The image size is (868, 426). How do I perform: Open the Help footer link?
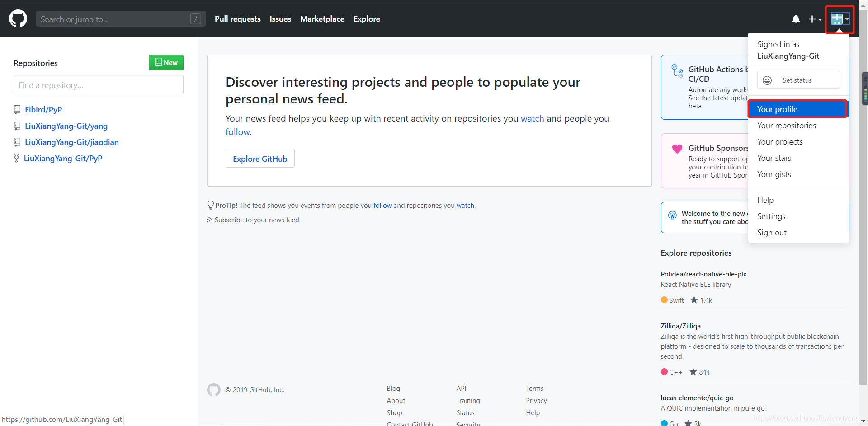(x=533, y=413)
